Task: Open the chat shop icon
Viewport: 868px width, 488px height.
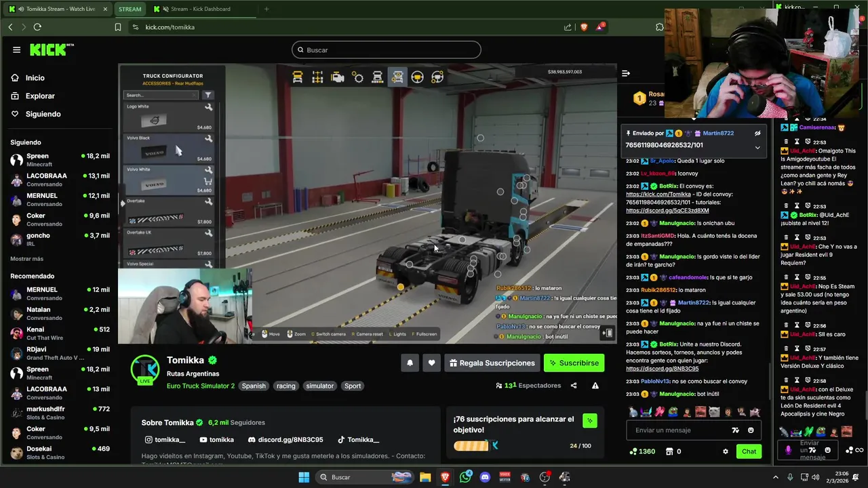Action: click(x=669, y=451)
